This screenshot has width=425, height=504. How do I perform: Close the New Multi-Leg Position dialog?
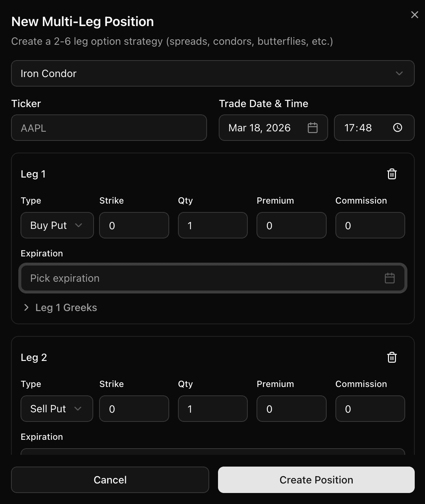pos(414,15)
